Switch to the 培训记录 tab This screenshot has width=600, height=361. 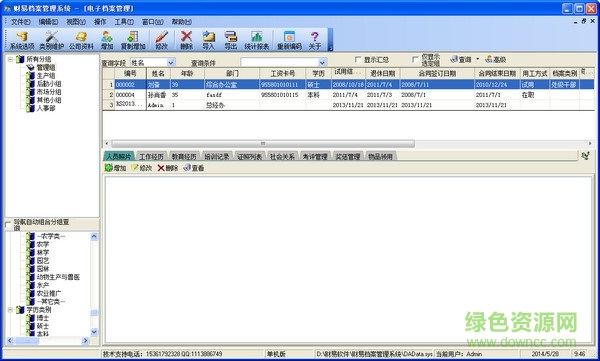point(217,156)
